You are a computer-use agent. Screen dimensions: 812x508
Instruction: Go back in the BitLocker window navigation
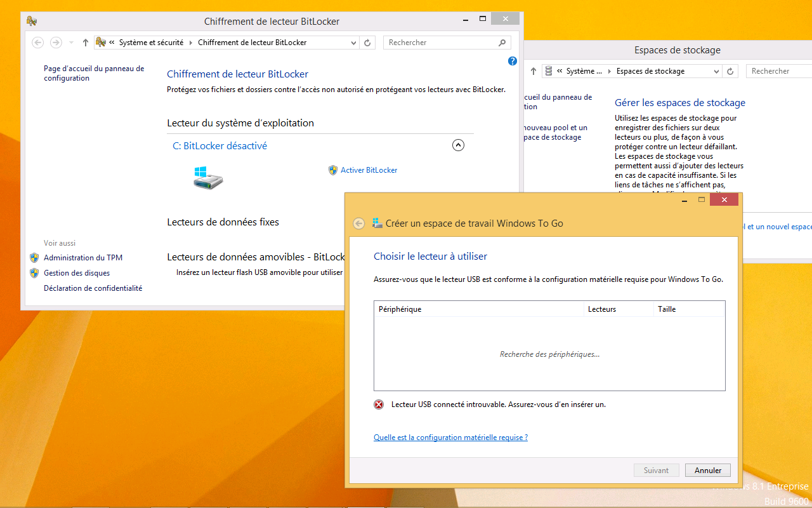pyautogui.click(x=38, y=43)
